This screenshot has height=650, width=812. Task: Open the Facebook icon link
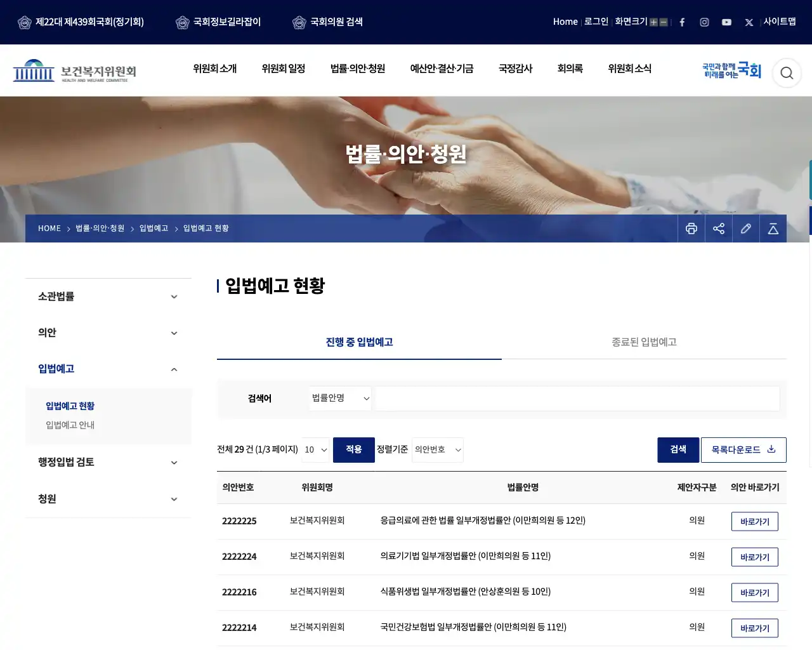[x=682, y=22]
